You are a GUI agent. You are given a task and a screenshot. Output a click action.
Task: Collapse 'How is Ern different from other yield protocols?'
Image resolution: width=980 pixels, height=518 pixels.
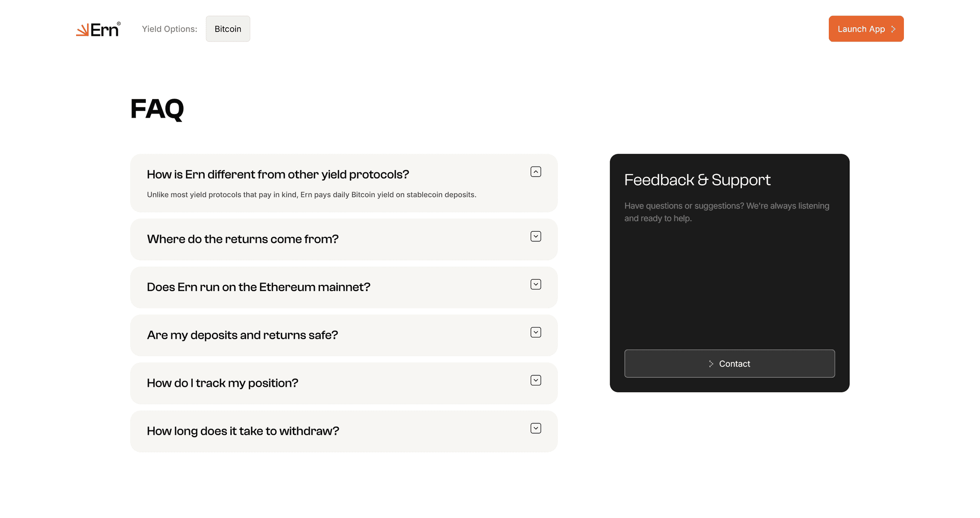(x=535, y=171)
